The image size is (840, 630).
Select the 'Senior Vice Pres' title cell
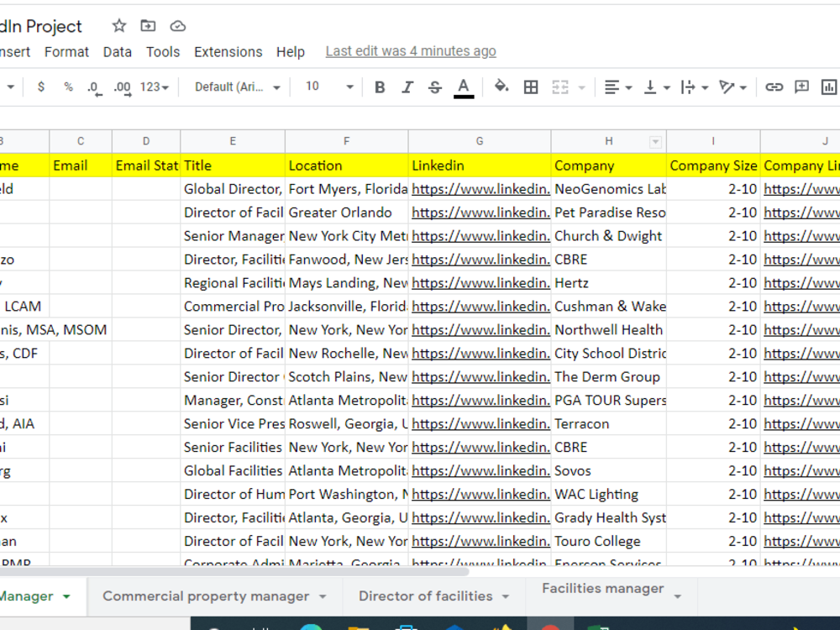[233, 423]
